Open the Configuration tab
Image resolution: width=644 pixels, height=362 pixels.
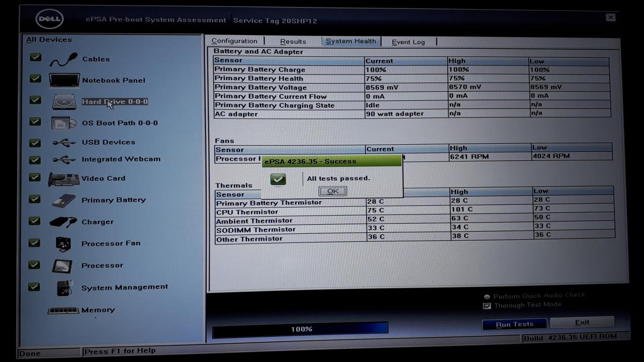coord(235,41)
